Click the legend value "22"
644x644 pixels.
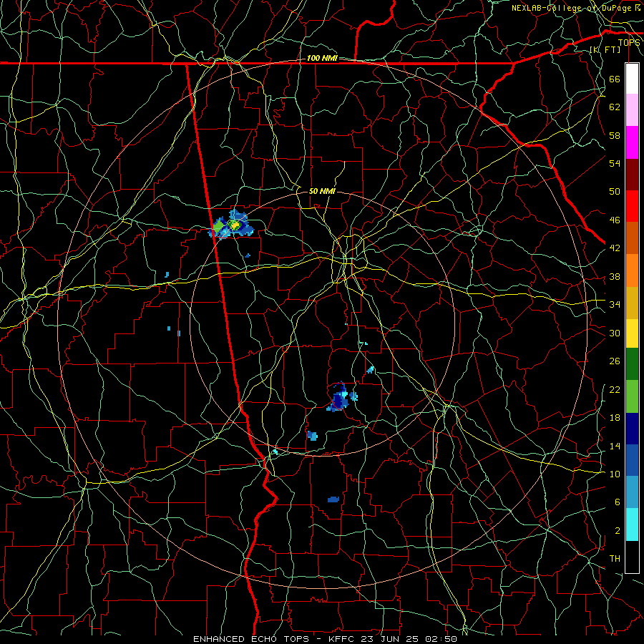pos(615,389)
